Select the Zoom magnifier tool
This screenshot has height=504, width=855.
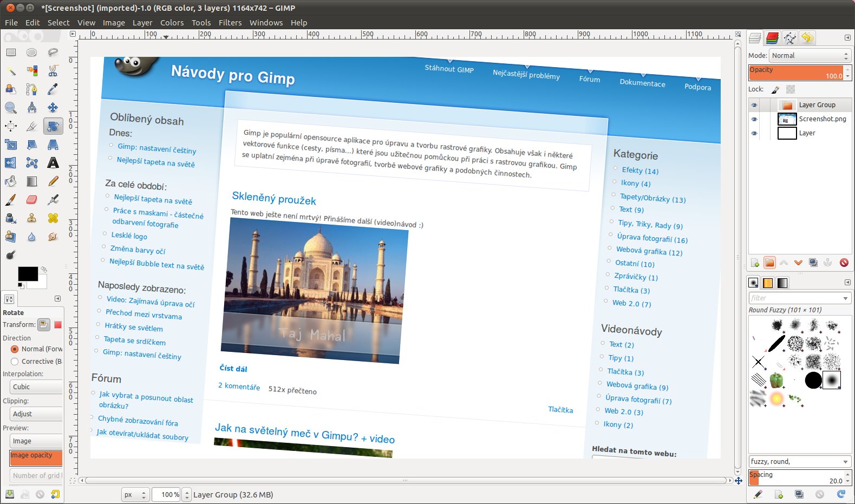click(x=11, y=108)
